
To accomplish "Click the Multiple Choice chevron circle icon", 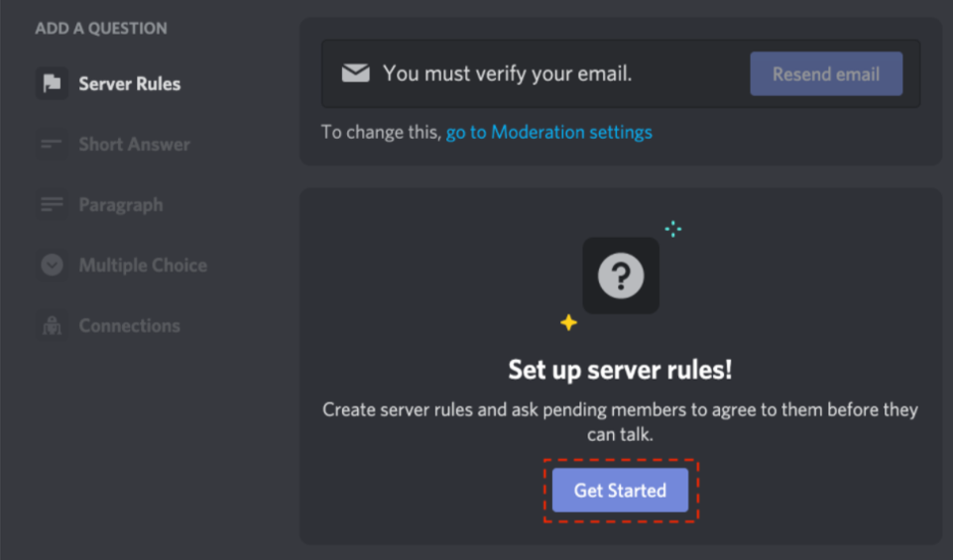I will pyautogui.click(x=52, y=265).
